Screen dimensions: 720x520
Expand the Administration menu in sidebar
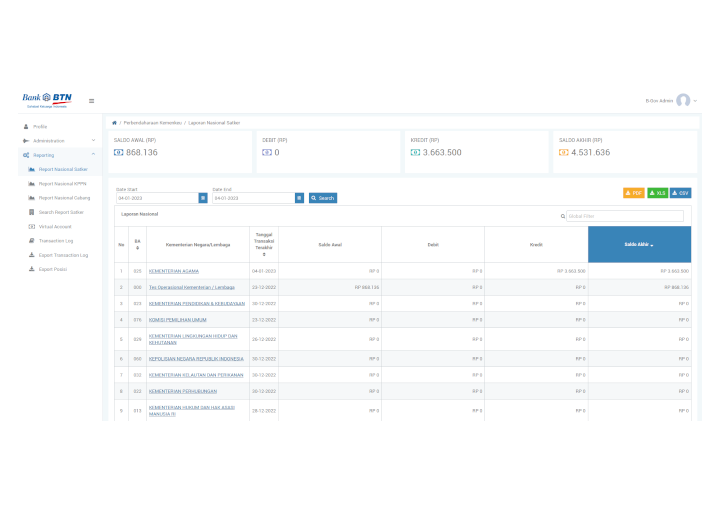pos(58,141)
